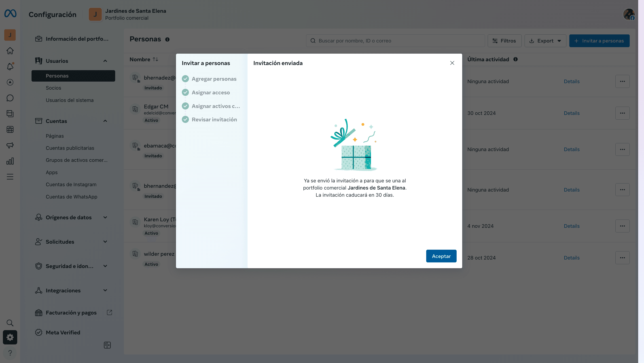Open the Filtros button

pyautogui.click(x=504, y=41)
